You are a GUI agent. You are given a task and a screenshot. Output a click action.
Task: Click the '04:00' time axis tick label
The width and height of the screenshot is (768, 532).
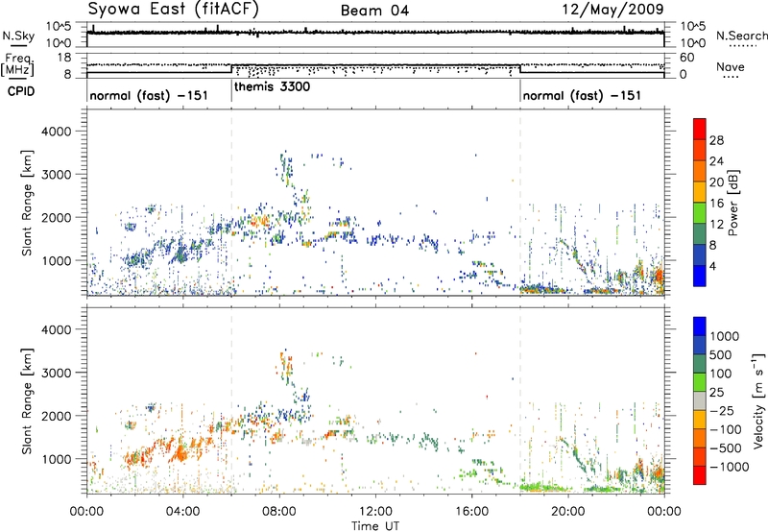[182, 512]
